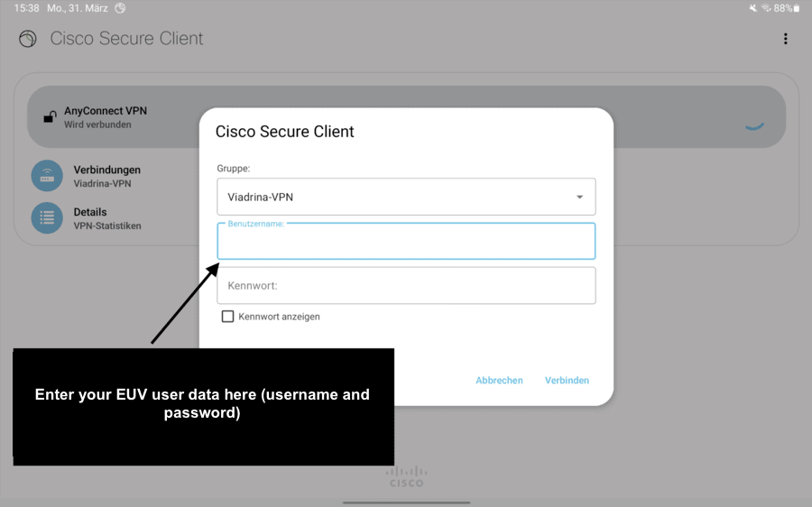Tap the mute icon in the status bar
812x507 pixels.
[753, 8]
